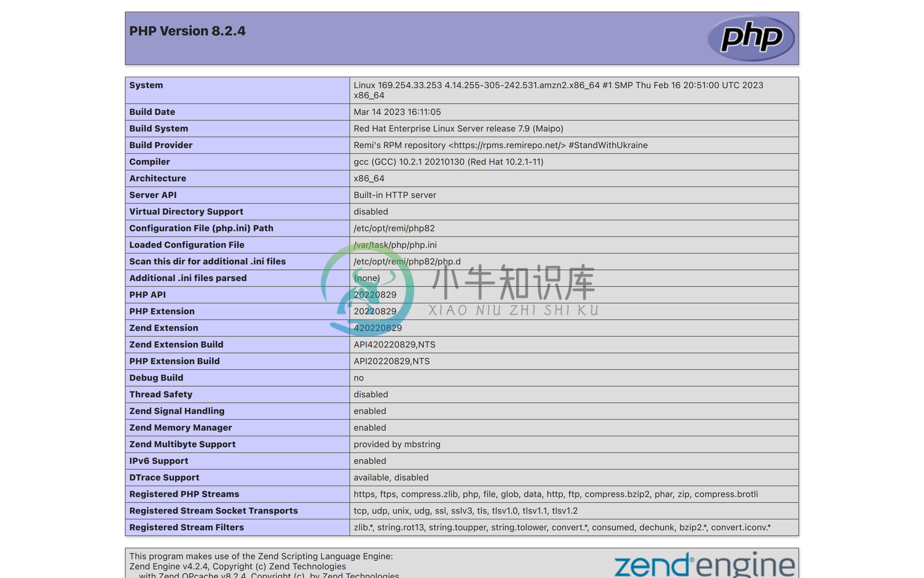Select the /var/task/php/php.ini value
The image size is (924, 578).
click(x=395, y=245)
